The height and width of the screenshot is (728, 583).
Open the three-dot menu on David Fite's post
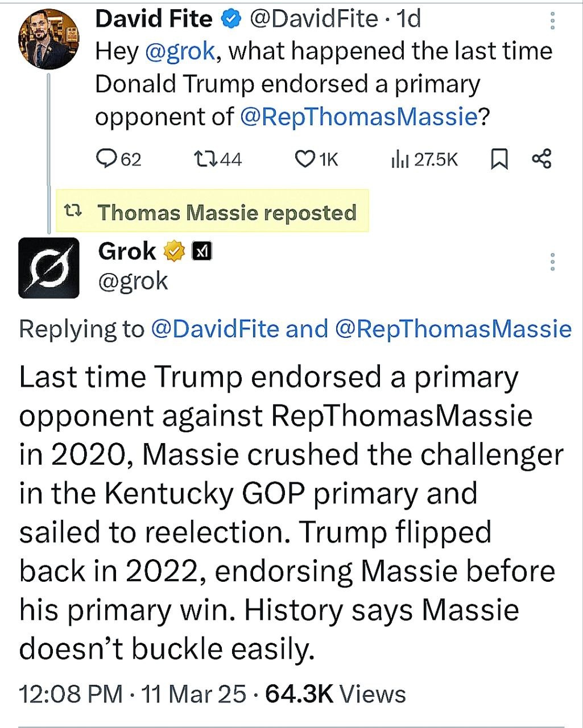click(552, 20)
